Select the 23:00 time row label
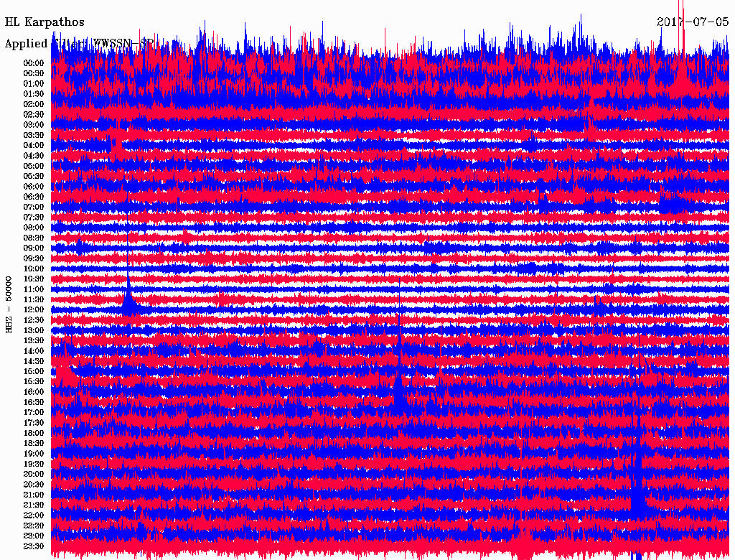The image size is (735, 560). point(34,536)
